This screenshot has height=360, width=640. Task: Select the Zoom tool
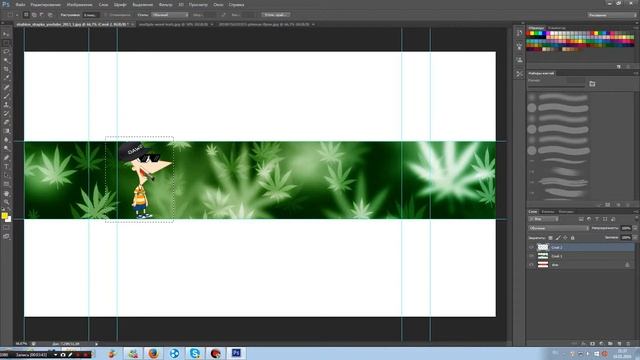pyautogui.click(x=6, y=202)
